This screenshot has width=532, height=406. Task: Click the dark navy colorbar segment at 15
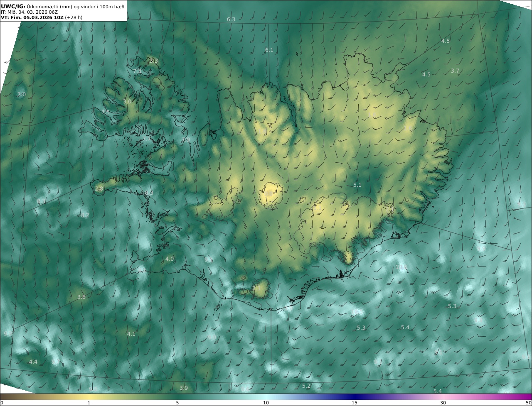[355, 397]
